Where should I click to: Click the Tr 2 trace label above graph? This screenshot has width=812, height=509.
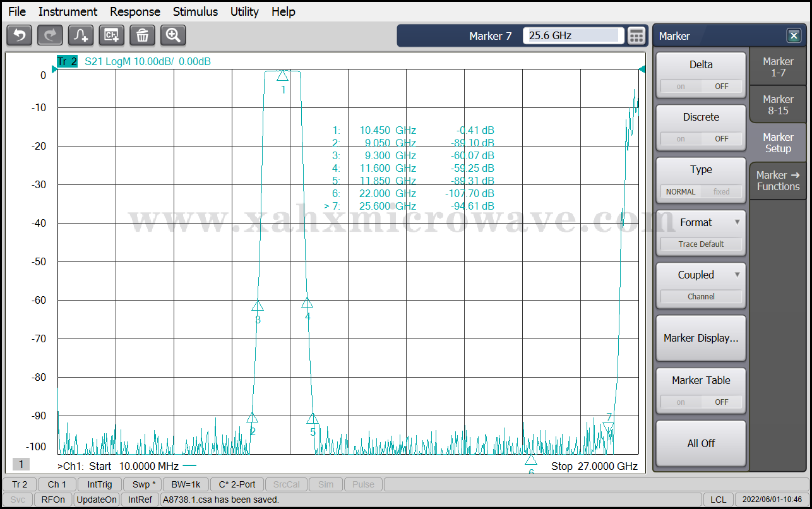66,61
